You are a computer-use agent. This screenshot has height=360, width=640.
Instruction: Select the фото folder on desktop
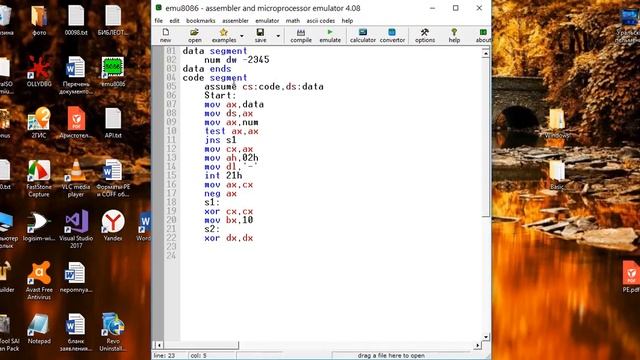(x=39, y=20)
